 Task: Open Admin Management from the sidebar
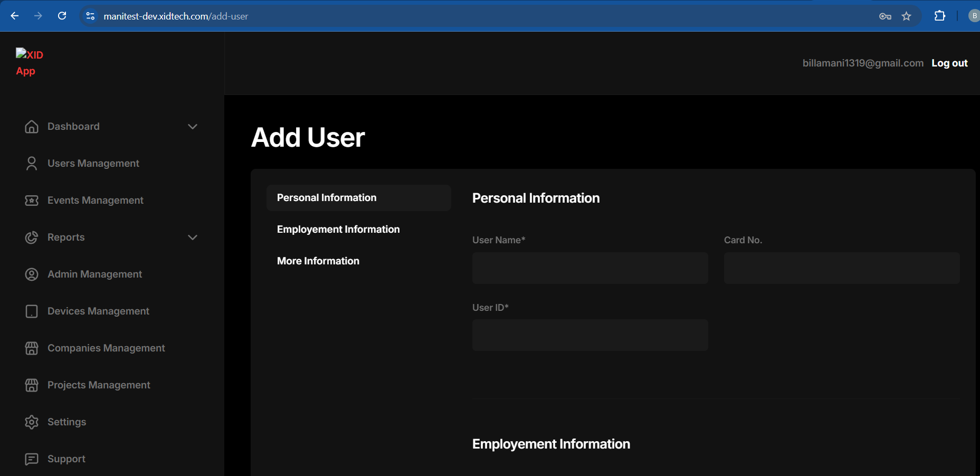pyautogui.click(x=94, y=274)
